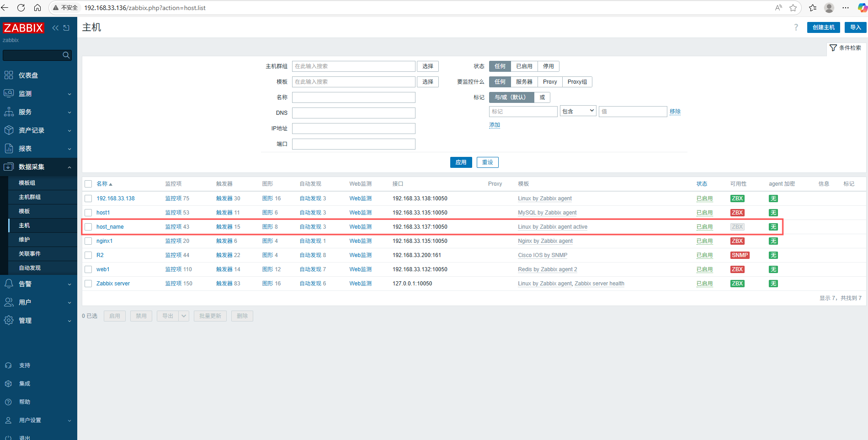Click the 用户 users icon

[x=9, y=302]
